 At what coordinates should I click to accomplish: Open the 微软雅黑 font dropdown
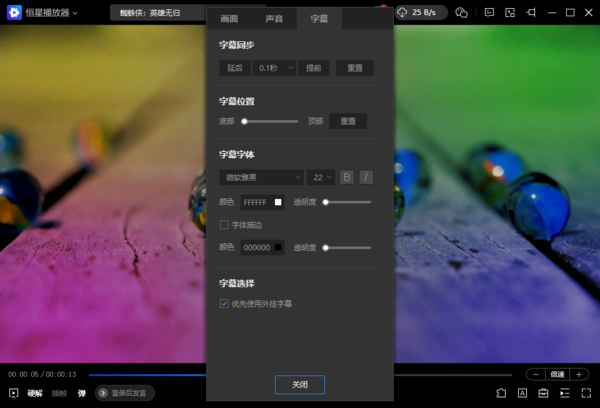[x=261, y=177]
